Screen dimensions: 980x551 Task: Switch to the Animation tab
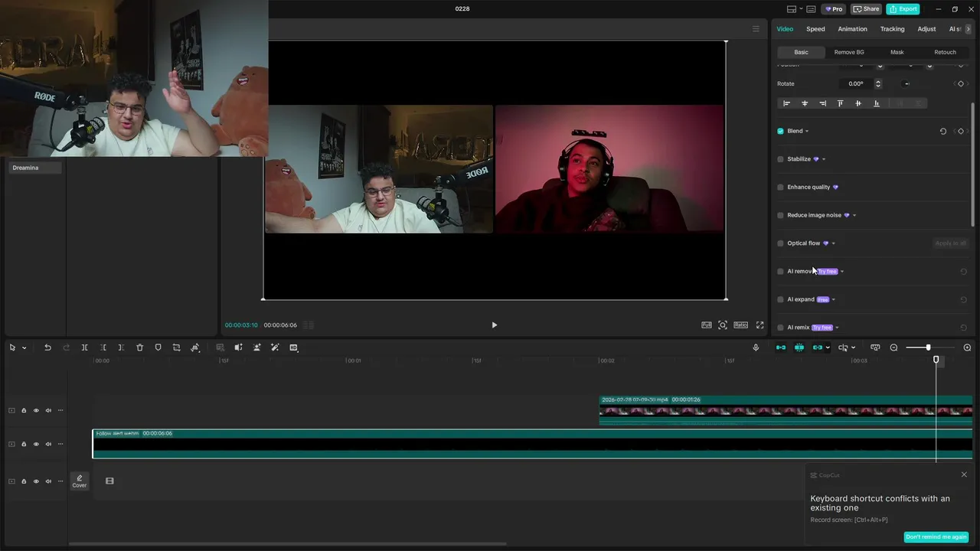coord(852,29)
